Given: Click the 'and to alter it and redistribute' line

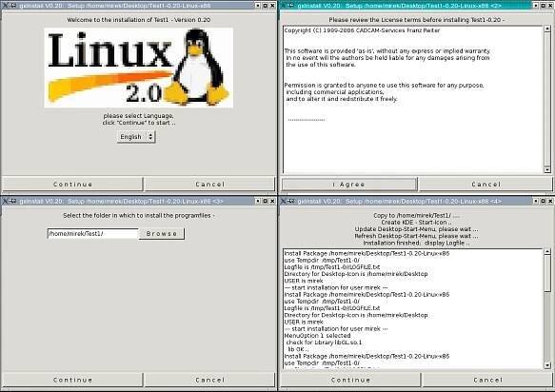Looking at the screenshot, I should pos(342,99).
